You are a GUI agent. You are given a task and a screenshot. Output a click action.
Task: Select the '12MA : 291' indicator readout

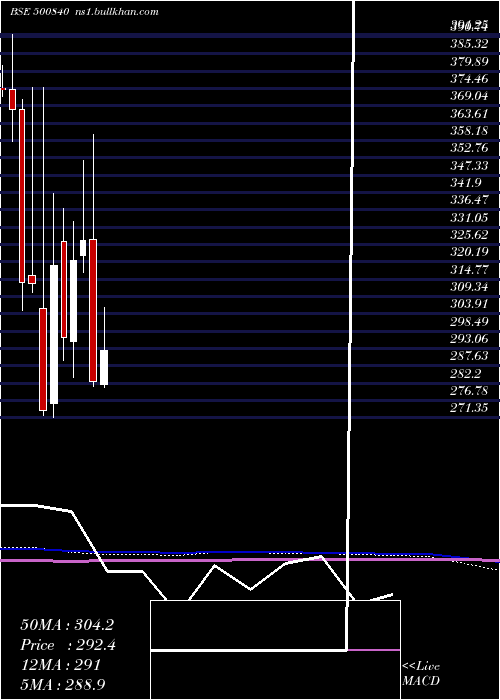60,665
